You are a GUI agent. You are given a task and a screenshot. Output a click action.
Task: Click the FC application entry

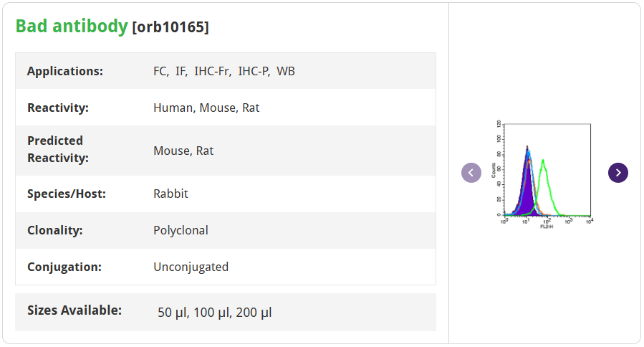pyautogui.click(x=160, y=71)
